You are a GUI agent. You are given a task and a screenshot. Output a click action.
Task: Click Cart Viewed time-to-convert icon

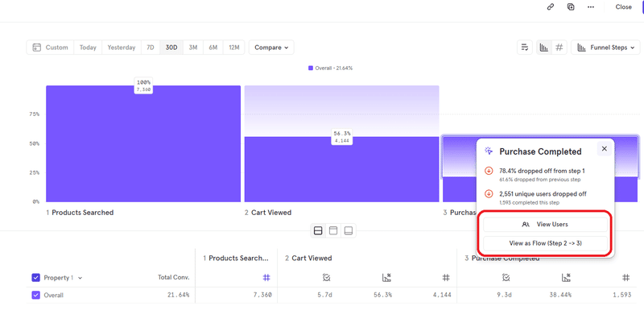point(327,278)
